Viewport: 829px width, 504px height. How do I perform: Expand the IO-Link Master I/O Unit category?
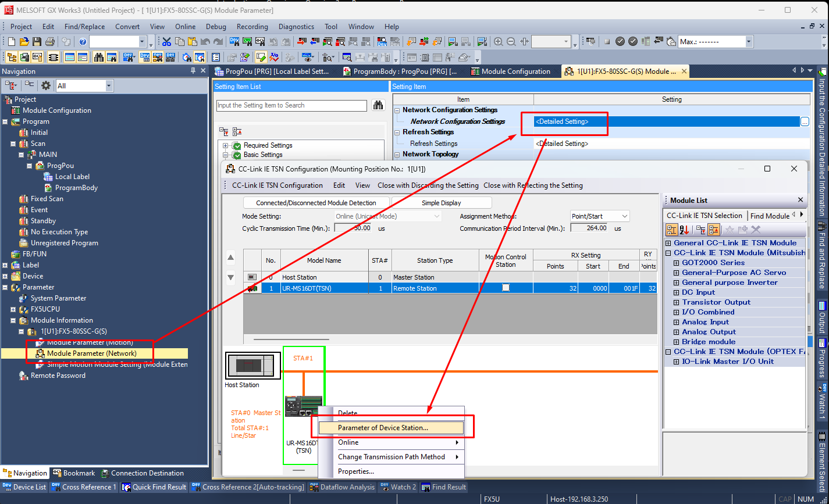coord(677,362)
